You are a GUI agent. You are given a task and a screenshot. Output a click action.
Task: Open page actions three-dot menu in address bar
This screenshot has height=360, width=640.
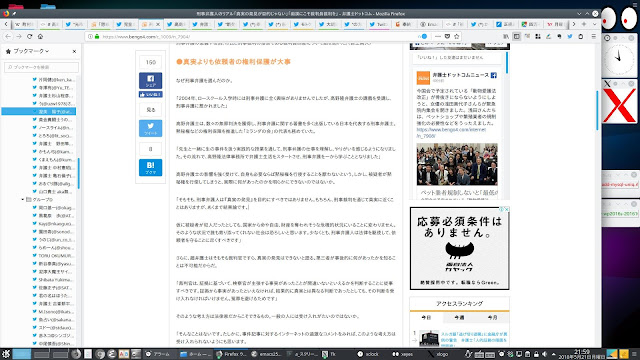[438, 36]
